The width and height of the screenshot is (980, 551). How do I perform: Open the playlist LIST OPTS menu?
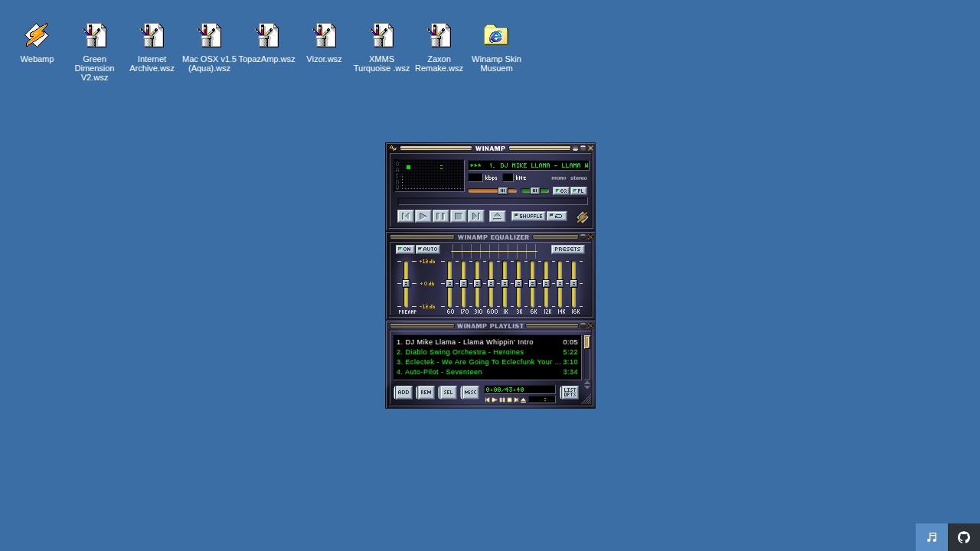point(570,393)
